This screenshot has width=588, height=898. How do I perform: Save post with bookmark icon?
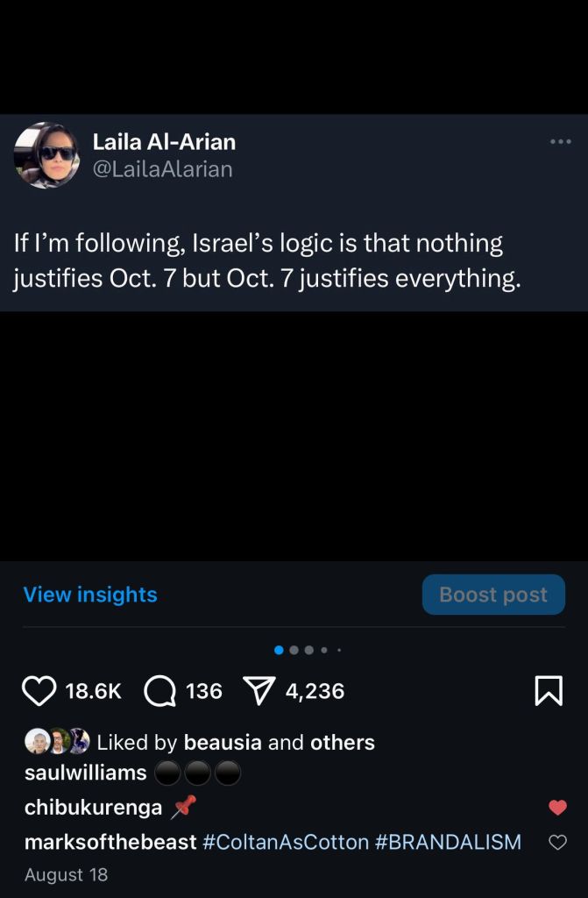coord(549,691)
